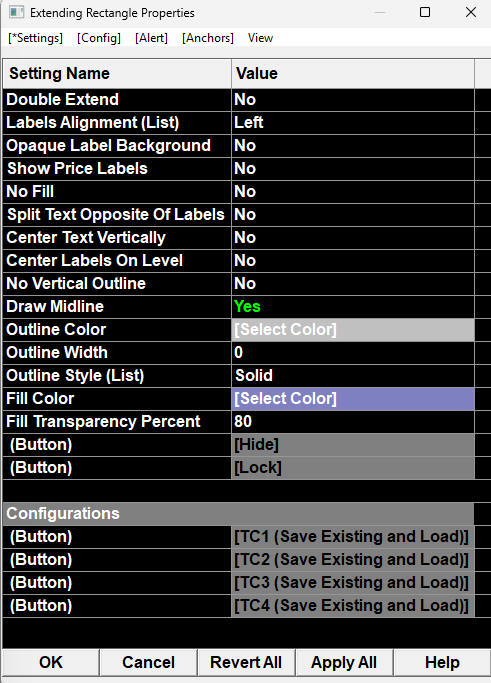Open the Outline Style list value
The height and width of the screenshot is (683, 491).
pos(352,375)
